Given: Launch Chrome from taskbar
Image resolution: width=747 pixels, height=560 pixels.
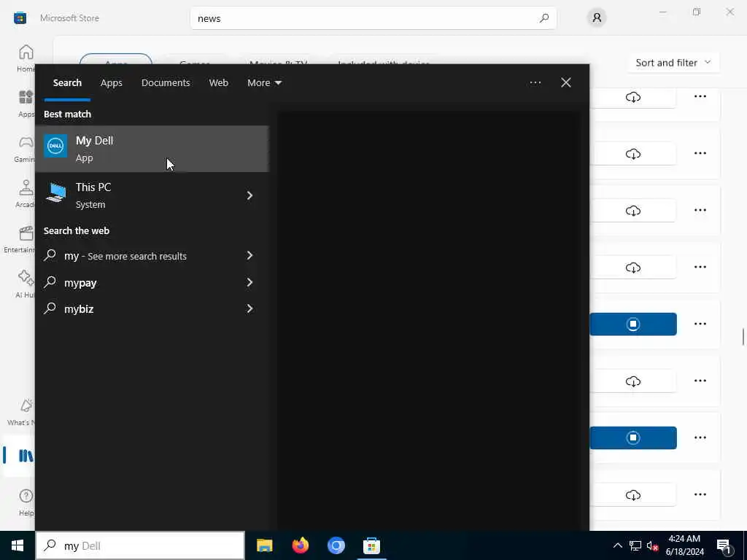Looking at the screenshot, I should (336, 545).
